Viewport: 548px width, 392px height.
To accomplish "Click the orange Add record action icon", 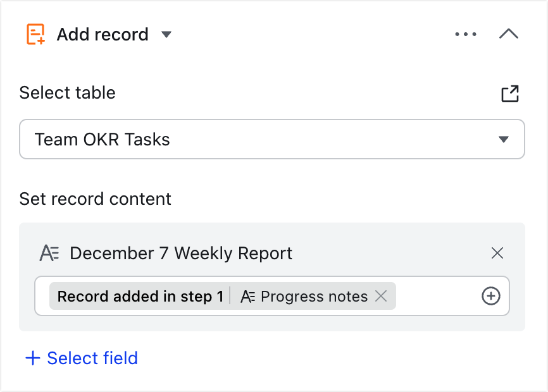I will pos(35,34).
